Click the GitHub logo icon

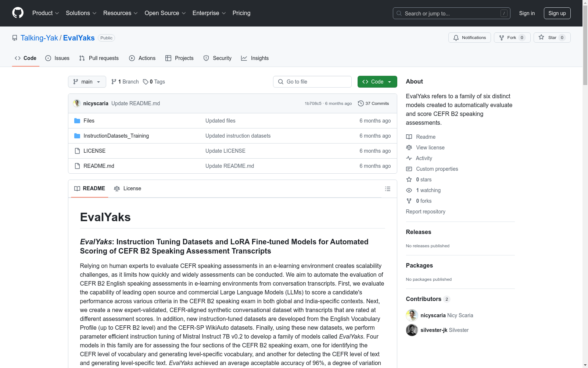point(18,13)
